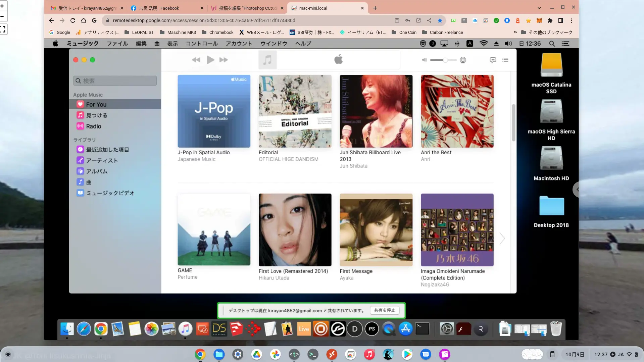This screenshot has width=644, height=362.
Task: Open the Up Next list icon
Action: click(x=505, y=60)
